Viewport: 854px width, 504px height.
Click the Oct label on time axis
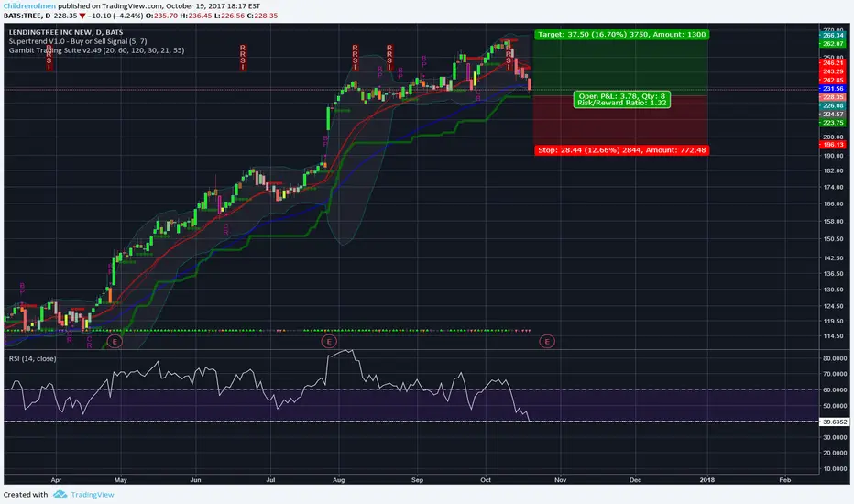[x=486, y=480]
